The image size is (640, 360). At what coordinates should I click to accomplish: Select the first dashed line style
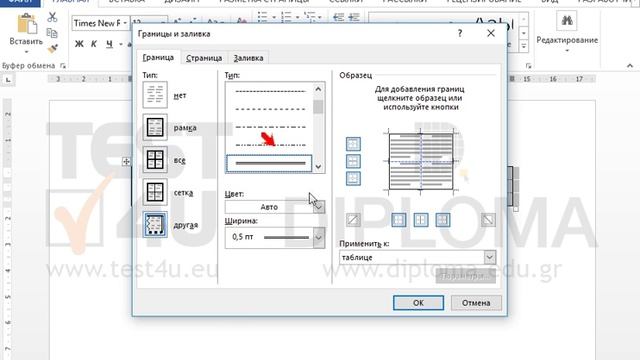(270, 91)
